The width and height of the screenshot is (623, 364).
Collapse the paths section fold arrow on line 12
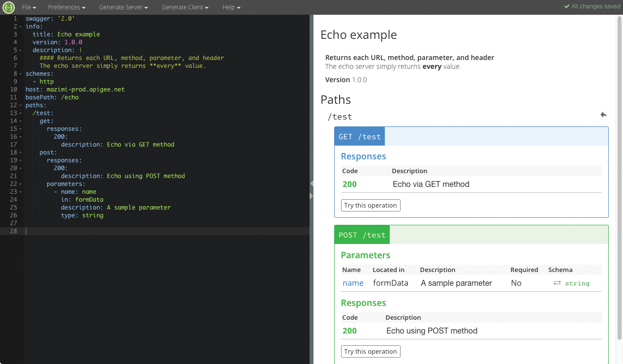point(20,105)
